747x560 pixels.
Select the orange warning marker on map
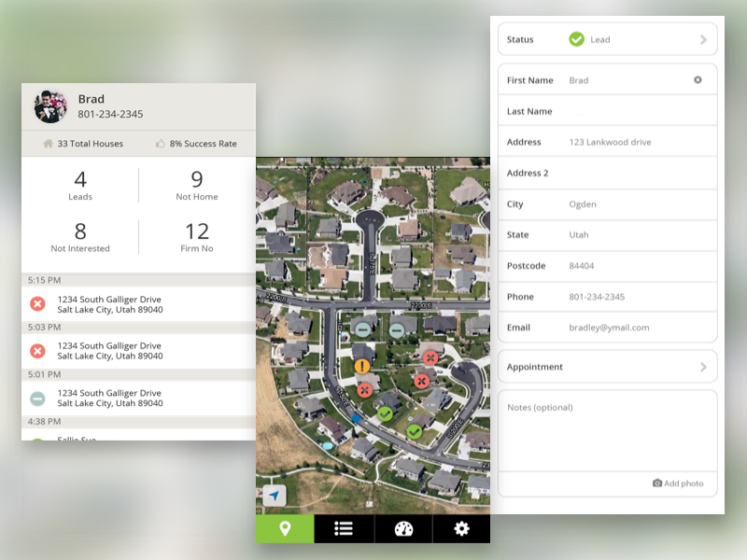(x=362, y=366)
